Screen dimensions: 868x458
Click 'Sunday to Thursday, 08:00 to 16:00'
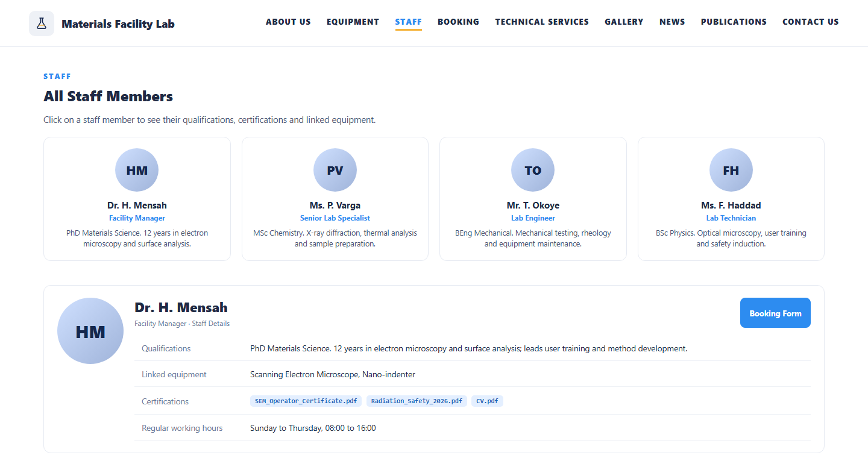[x=313, y=428]
